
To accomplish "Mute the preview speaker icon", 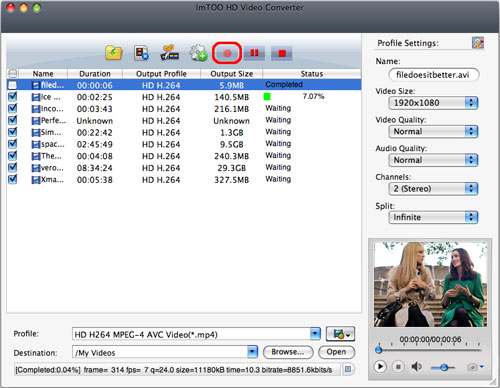I will click(416, 367).
